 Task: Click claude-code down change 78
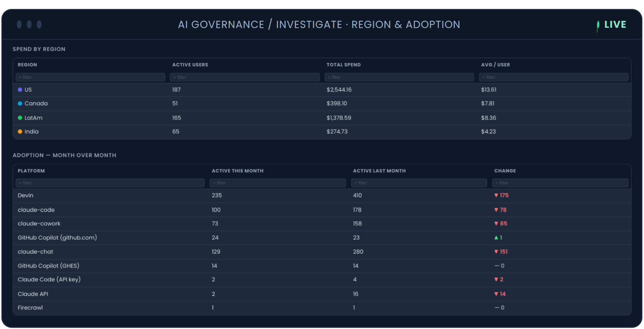(500, 210)
